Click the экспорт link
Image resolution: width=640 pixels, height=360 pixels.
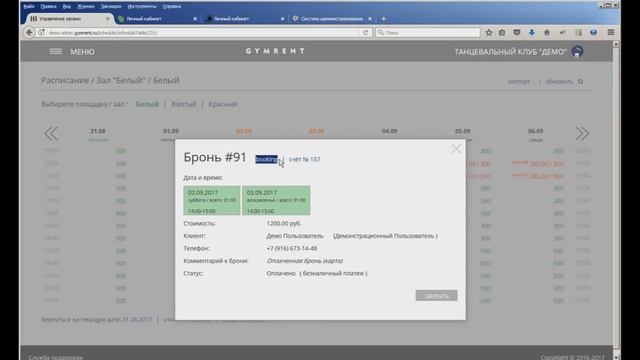click(519, 82)
